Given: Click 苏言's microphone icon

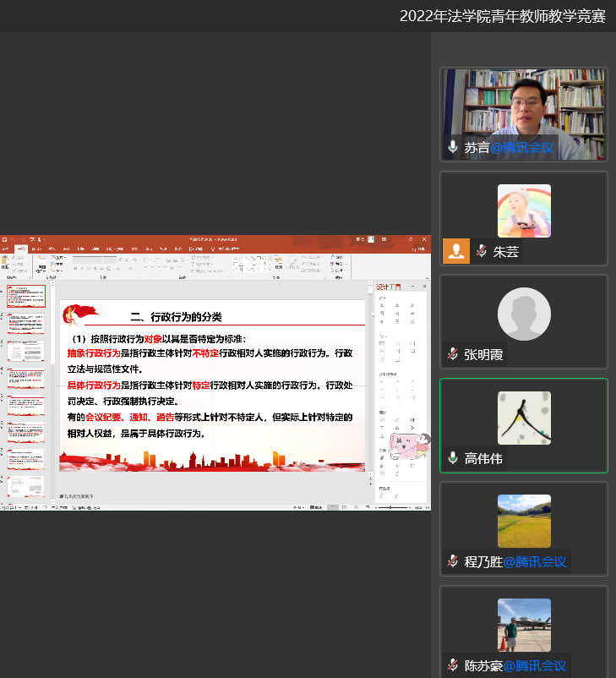Looking at the screenshot, I should (x=453, y=147).
